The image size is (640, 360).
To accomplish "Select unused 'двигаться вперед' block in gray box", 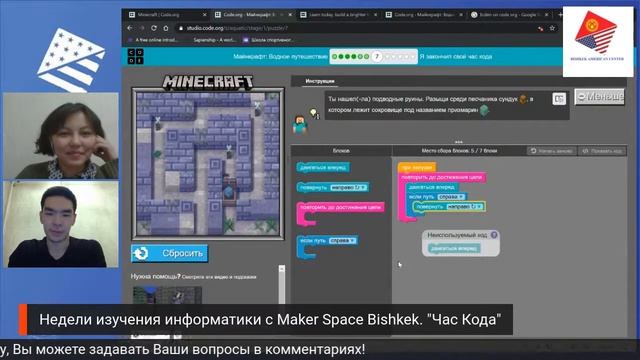I will coord(454,248).
